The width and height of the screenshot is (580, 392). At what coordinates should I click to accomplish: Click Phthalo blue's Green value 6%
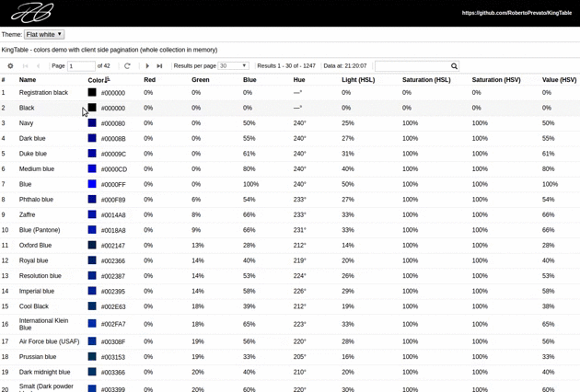[x=196, y=200]
